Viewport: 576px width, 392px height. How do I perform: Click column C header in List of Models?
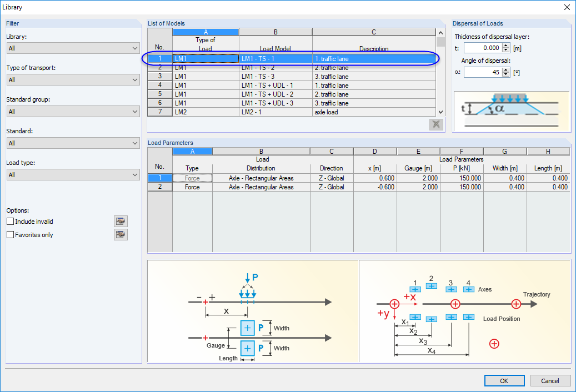click(x=374, y=32)
